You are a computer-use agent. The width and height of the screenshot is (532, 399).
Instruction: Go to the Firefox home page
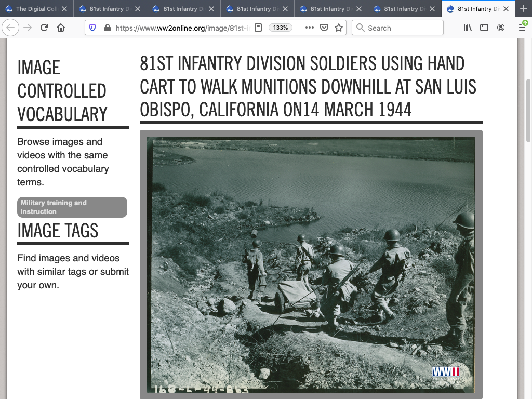point(61,28)
